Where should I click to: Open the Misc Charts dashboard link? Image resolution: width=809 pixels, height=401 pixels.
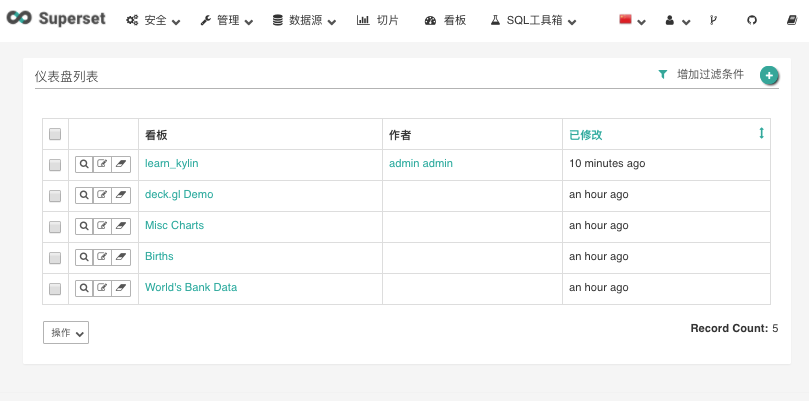pos(174,226)
